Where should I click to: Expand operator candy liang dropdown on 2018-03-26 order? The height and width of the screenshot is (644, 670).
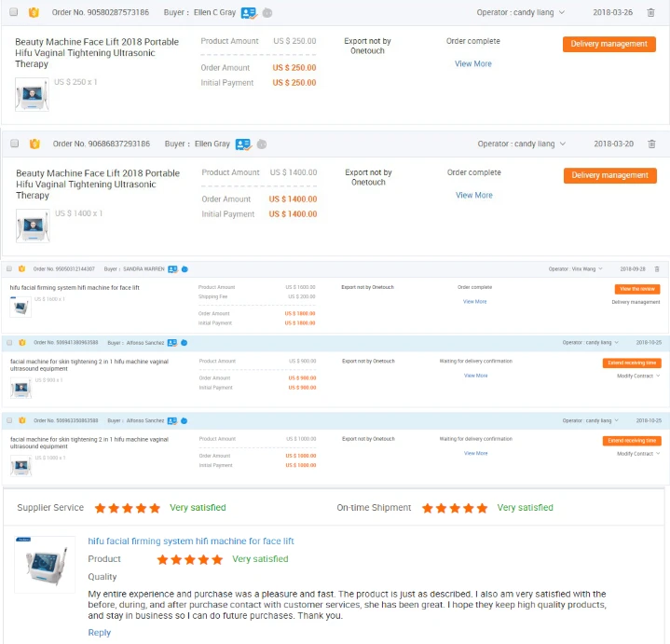coord(562,12)
